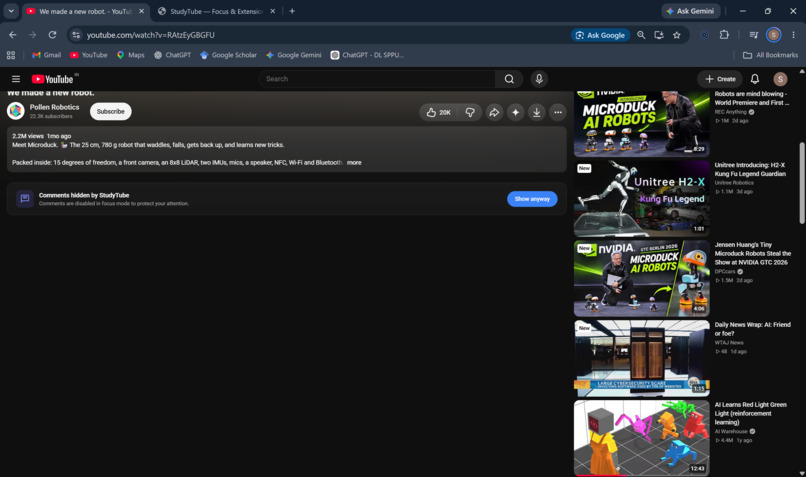Open the YouTube bookmark
This screenshot has height=477, width=806.
click(x=88, y=55)
